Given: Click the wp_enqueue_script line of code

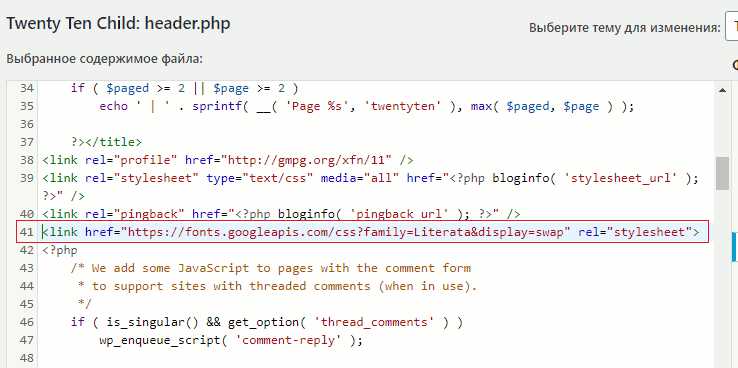Looking at the screenshot, I should tap(231, 340).
